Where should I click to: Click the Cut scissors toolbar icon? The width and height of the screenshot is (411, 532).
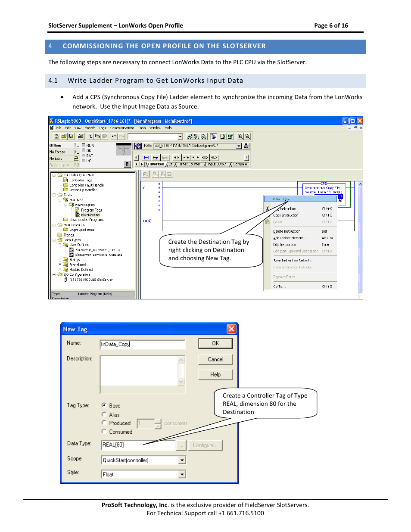coord(90,137)
